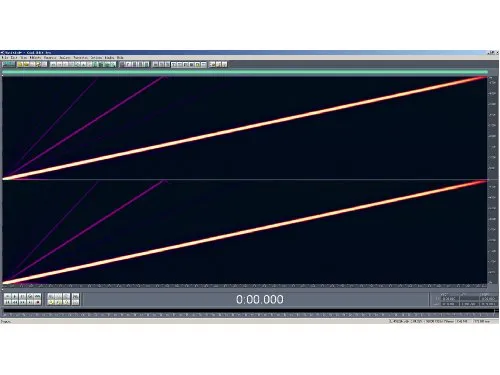Screen dimensions: 500x375
Task: Open the Effects menu
Action: tap(35, 58)
